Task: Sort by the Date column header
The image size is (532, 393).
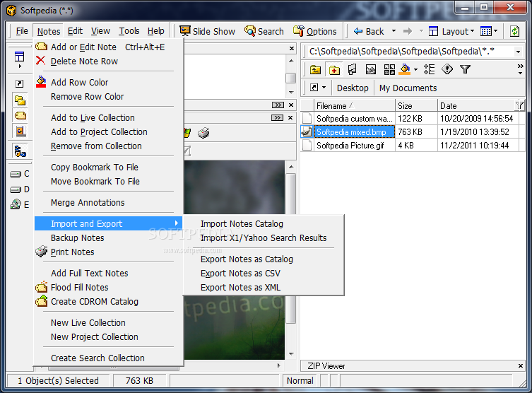Action: click(476, 106)
